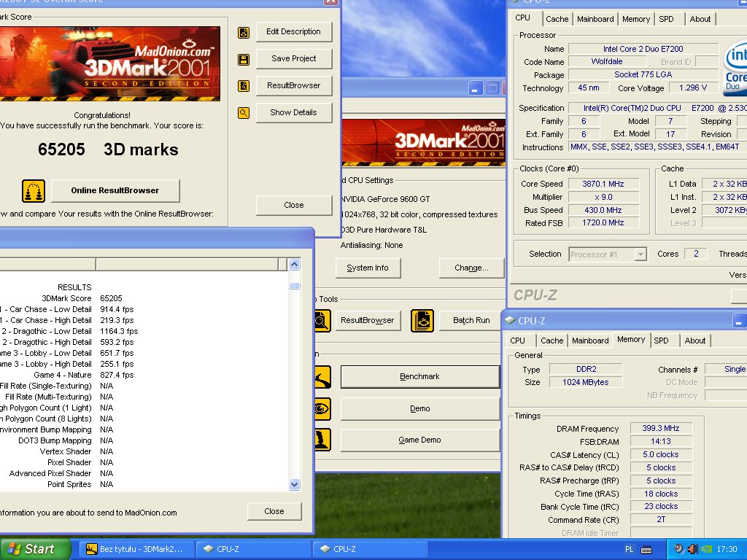Click the Bus Speed 430.0 MHz value
The height and width of the screenshot is (560, 747).
click(x=603, y=210)
